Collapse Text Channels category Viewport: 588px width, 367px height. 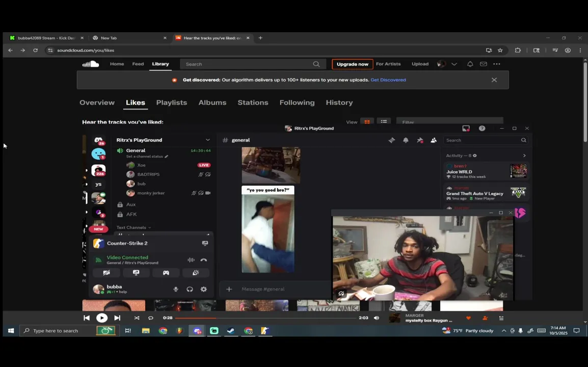click(133, 227)
